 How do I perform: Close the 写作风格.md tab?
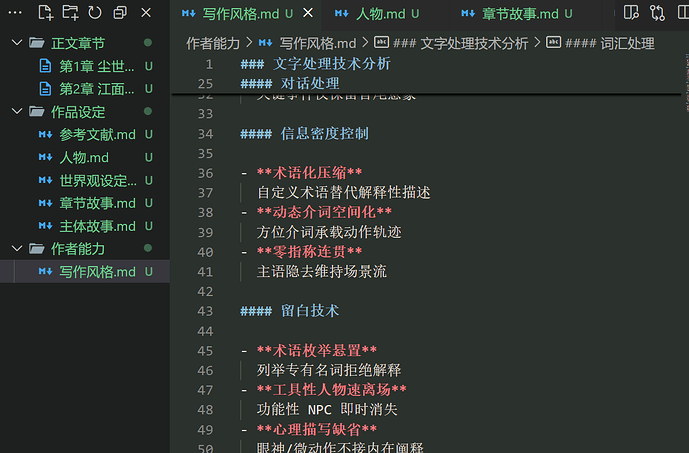pyautogui.click(x=308, y=13)
